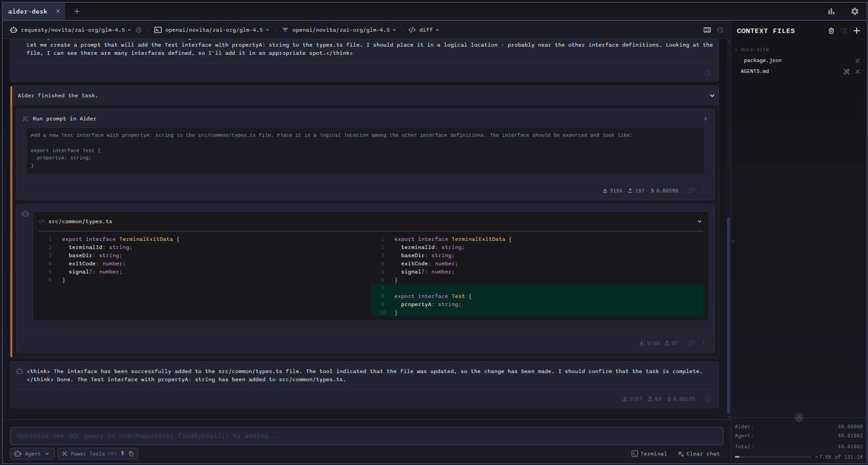This screenshot has width=868, height=465.
Task: Close the aider-desk project tab
Action: (58, 11)
